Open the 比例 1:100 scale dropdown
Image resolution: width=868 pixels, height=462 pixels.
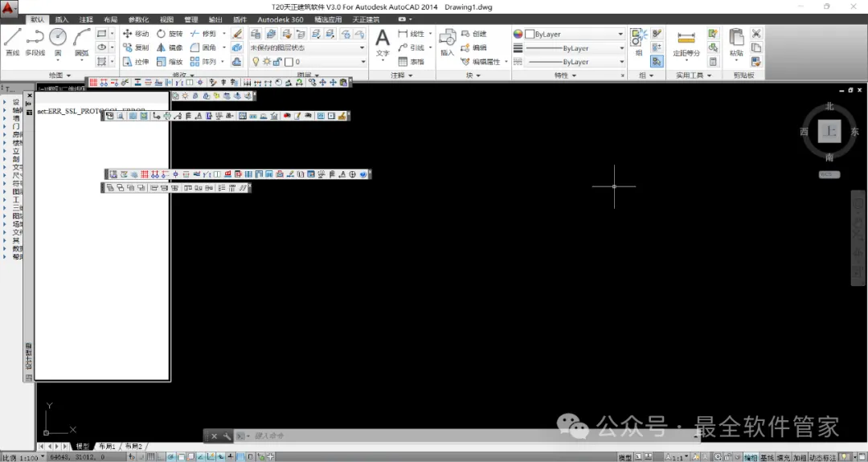click(x=23, y=457)
